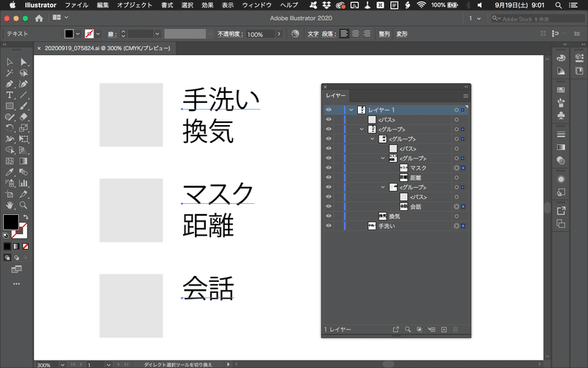Select the Lasso tool
This screenshot has height=368, width=588.
coord(24,73)
